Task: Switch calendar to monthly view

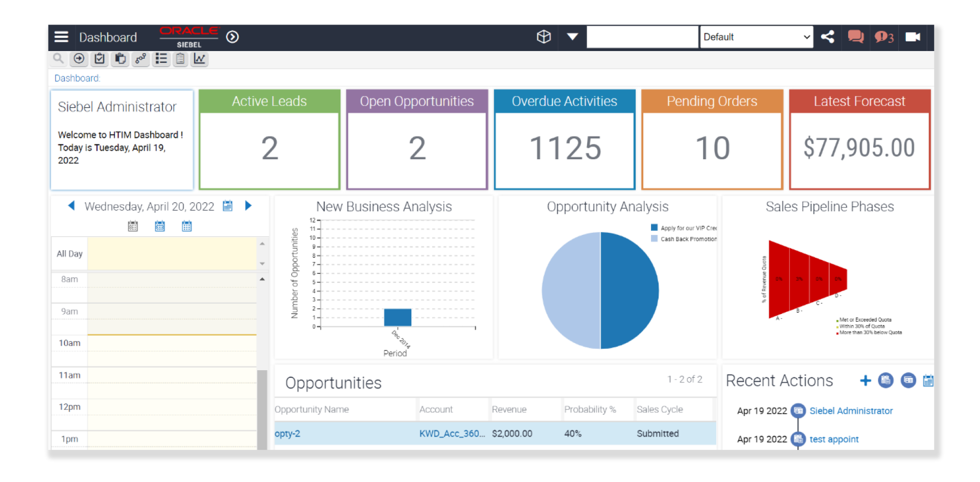Action: (x=186, y=226)
